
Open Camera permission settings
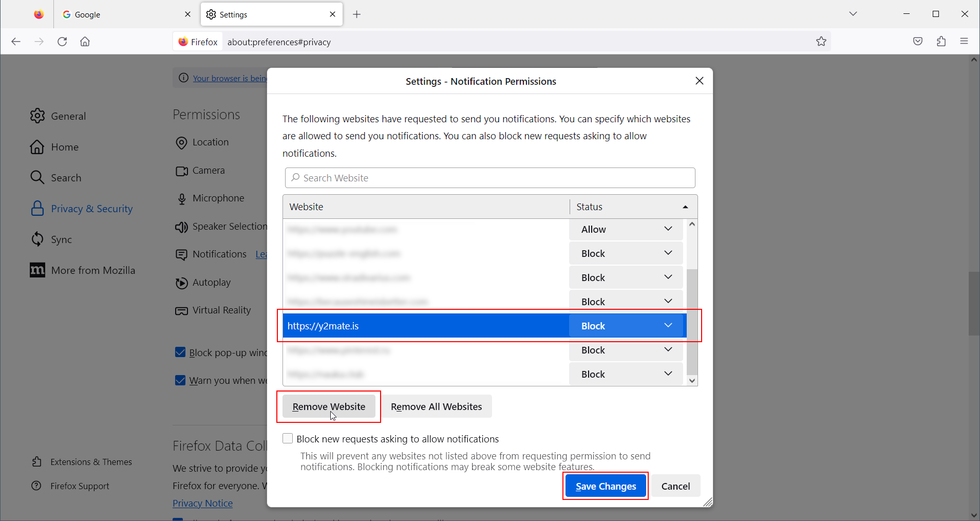click(208, 170)
